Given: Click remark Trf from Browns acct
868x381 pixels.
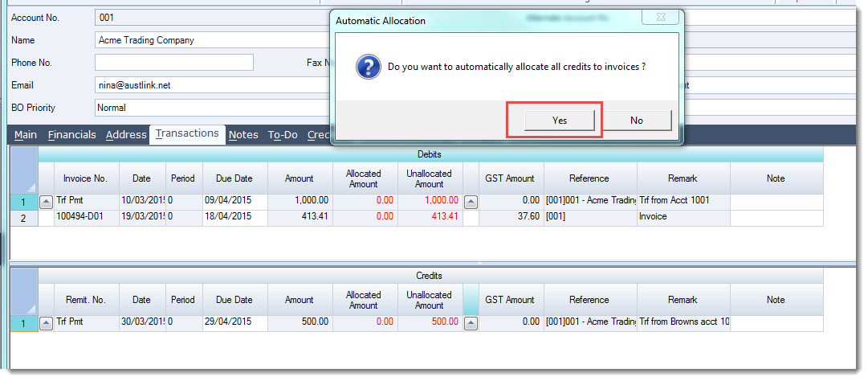Looking at the screenshot, I should point(683,323).
